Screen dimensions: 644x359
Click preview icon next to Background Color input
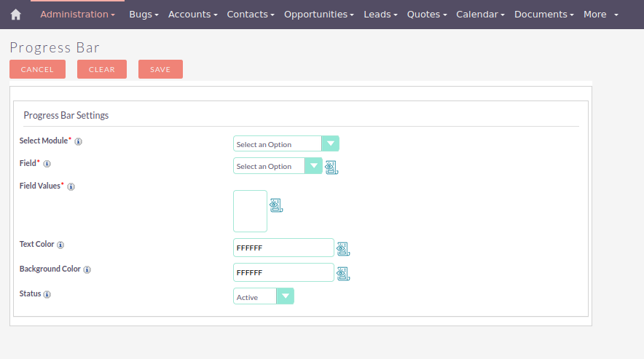[x=343, y=274]
